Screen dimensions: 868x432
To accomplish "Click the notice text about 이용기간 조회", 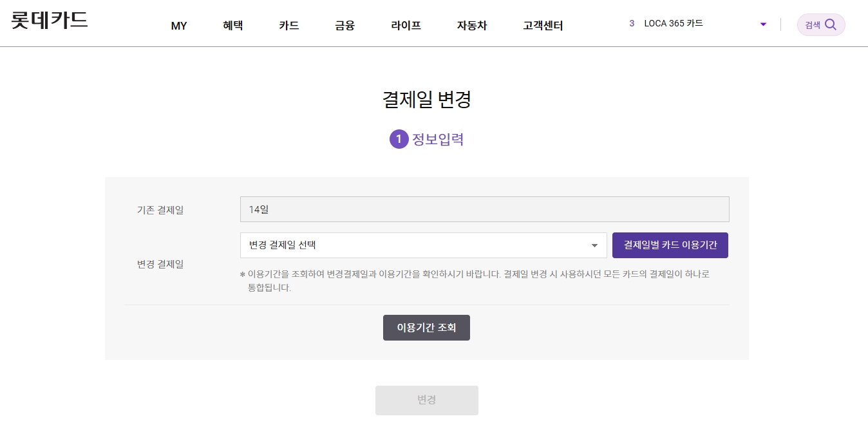I will pyautogui.click(x=475, y=281).
